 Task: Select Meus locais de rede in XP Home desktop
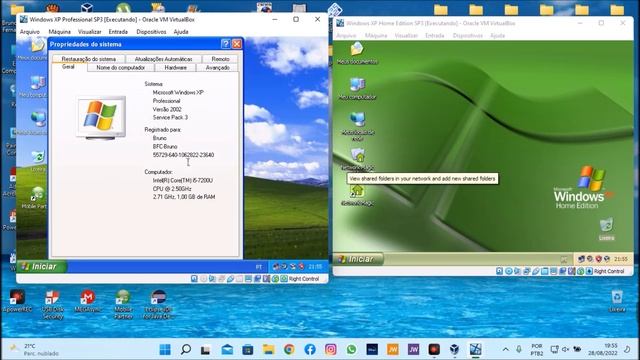tap(357, 126)
